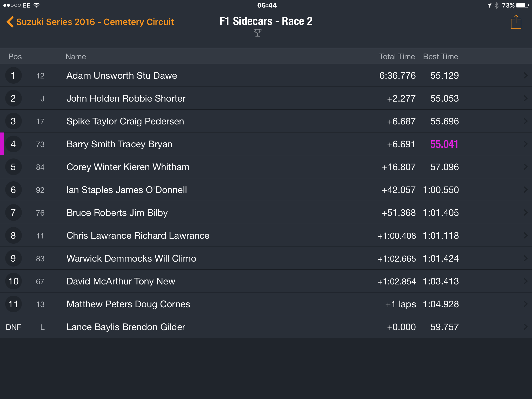Screen dimensions: 532x399
Task: Tap the orange back arrow chevron
Action: (10, 22)
